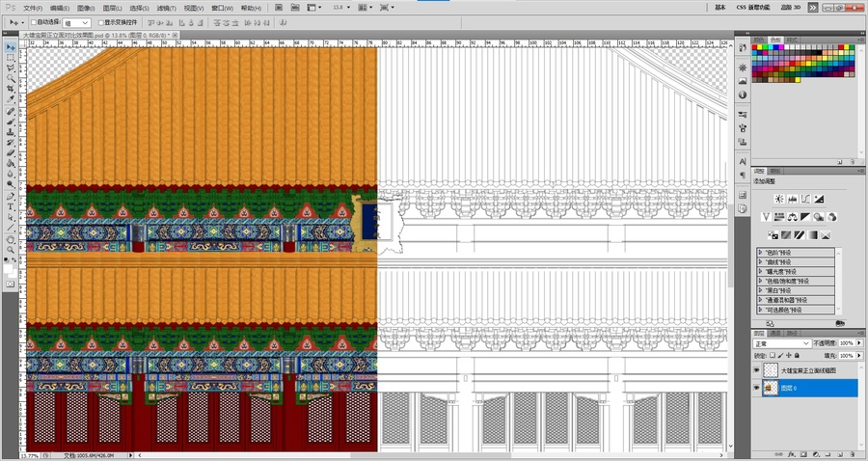Image resolution: width=868 pixels, height=461 pixels.
Task: Hide the 图层 0 layer
Action: 757,388
